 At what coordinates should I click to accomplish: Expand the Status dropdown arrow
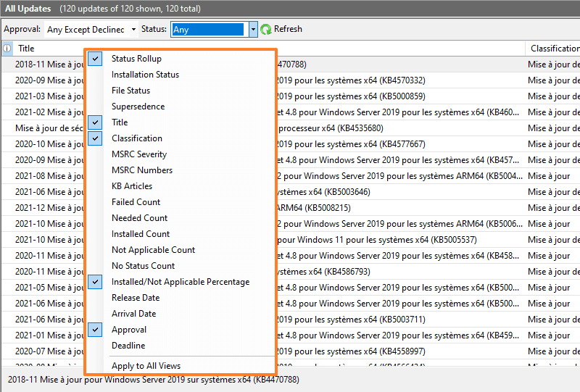[x=253, y=30]
